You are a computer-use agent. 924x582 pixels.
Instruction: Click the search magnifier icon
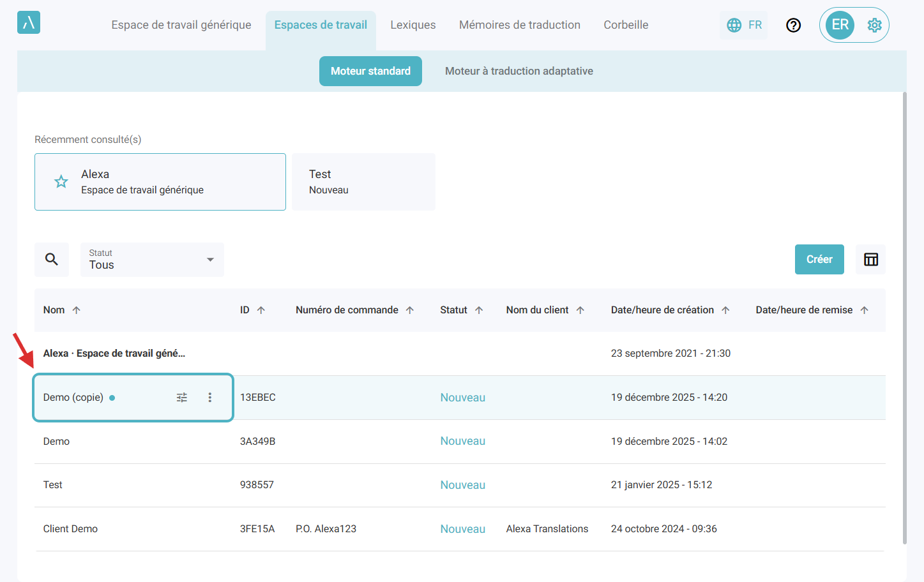52,259
